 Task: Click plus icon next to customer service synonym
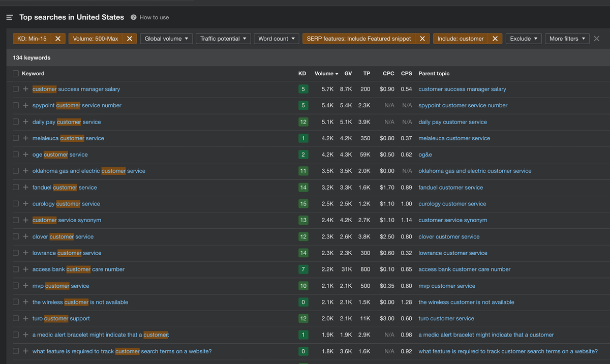click(x=25, y=220)
